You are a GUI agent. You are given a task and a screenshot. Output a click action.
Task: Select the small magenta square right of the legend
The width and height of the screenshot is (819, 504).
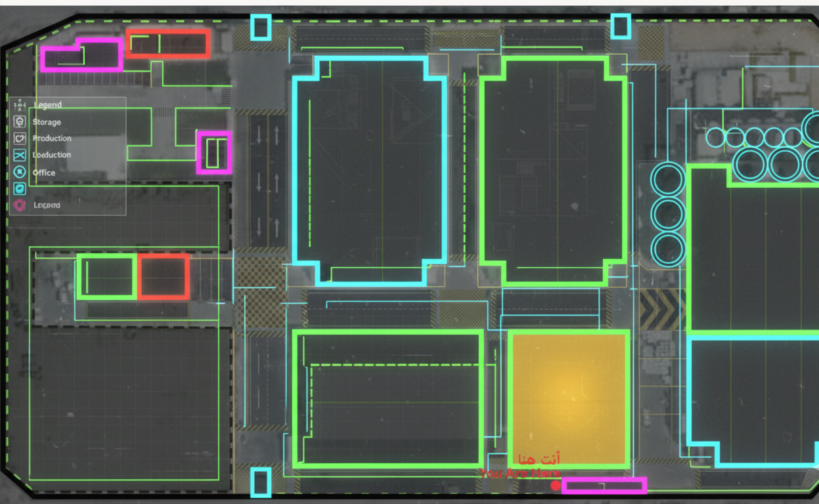click(x=214, y=152)
